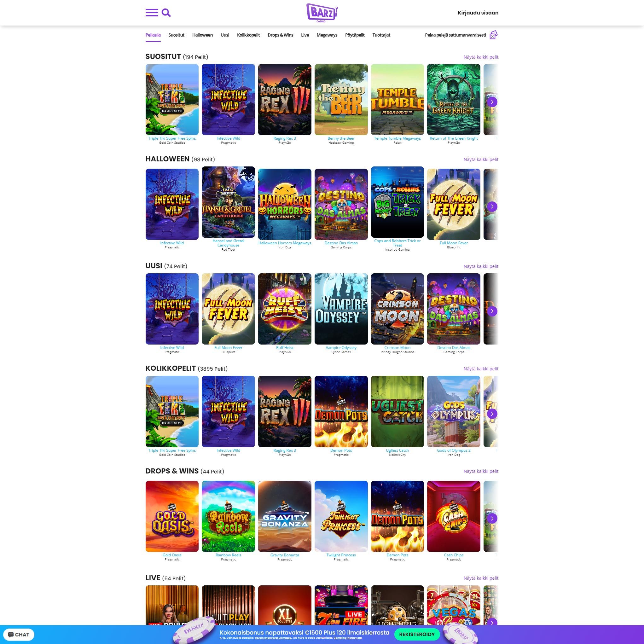
Task: Select the Peliaula tab
Action: (x=153, y=35)
